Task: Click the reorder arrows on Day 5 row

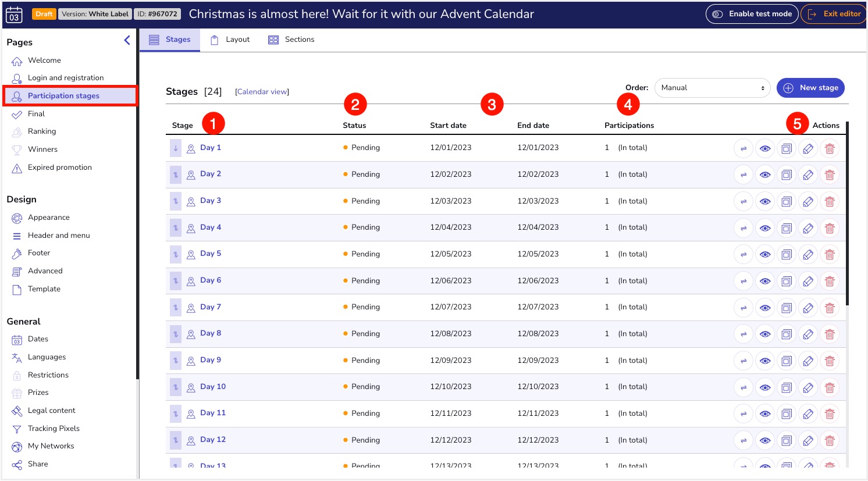Action: (x=176, y=254)
